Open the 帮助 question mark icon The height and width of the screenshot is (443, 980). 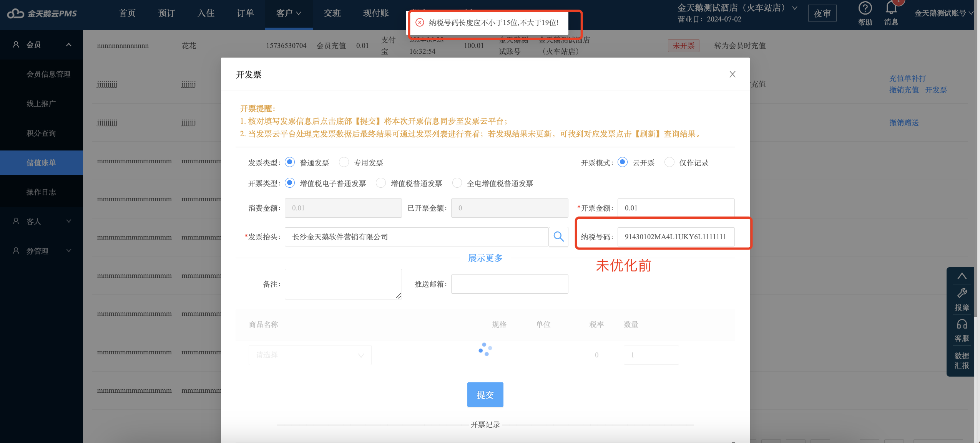[865, 8]
